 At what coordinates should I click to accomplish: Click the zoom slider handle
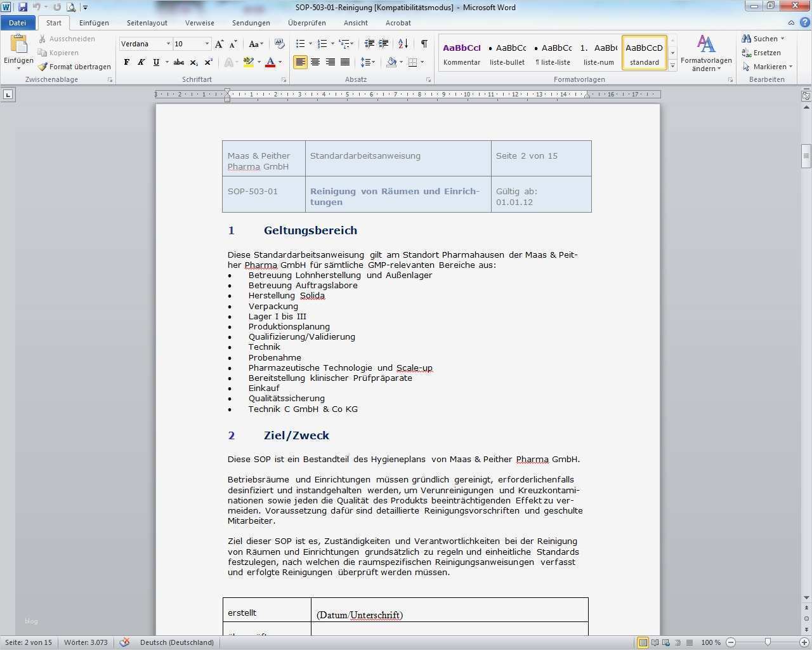coord(768,642)
